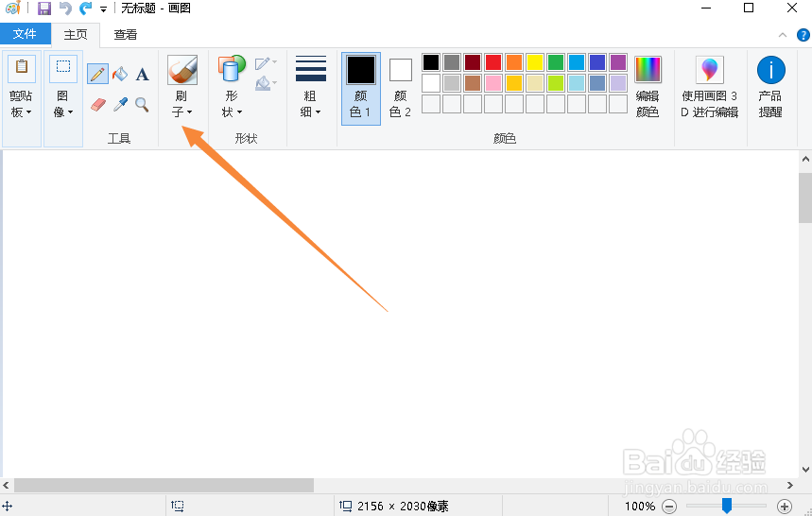Open the Shapes gallery icon
Viewport: 812px width, 516px height.
232,69
